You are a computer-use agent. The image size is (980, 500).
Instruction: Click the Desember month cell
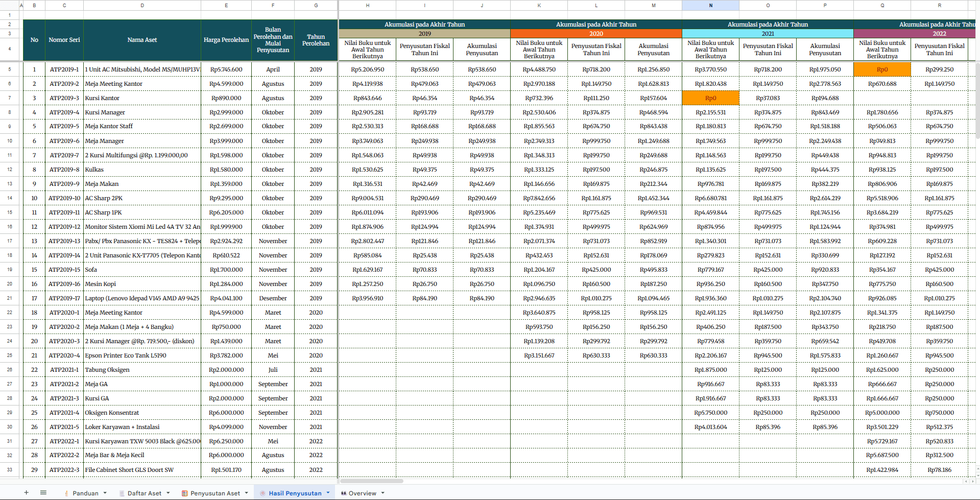273,298
